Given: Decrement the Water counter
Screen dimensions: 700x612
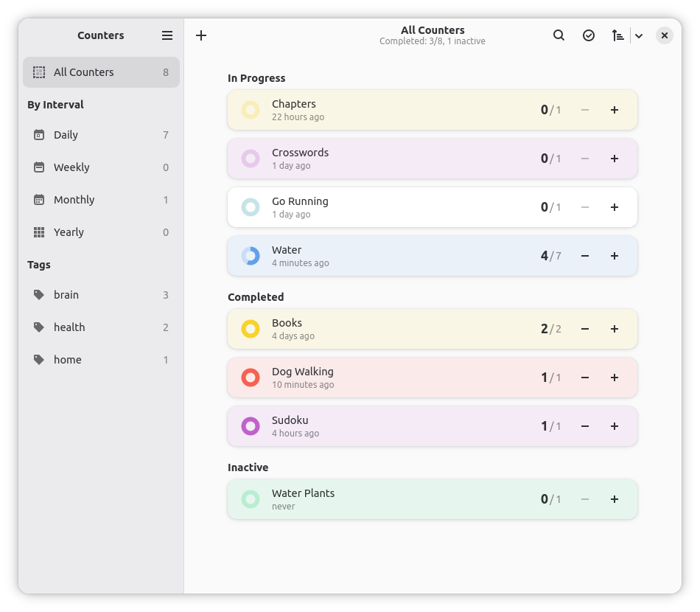Looking at the screenshot, I should tap(585, 256).
